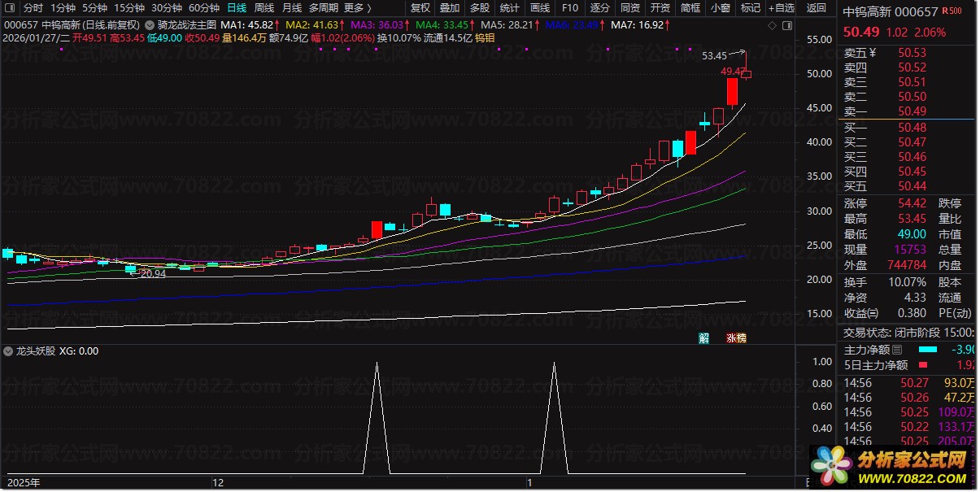Open the 多周期 multi-period view
Viewport: 980px width, 492px height.
click(x=324, y=7)
